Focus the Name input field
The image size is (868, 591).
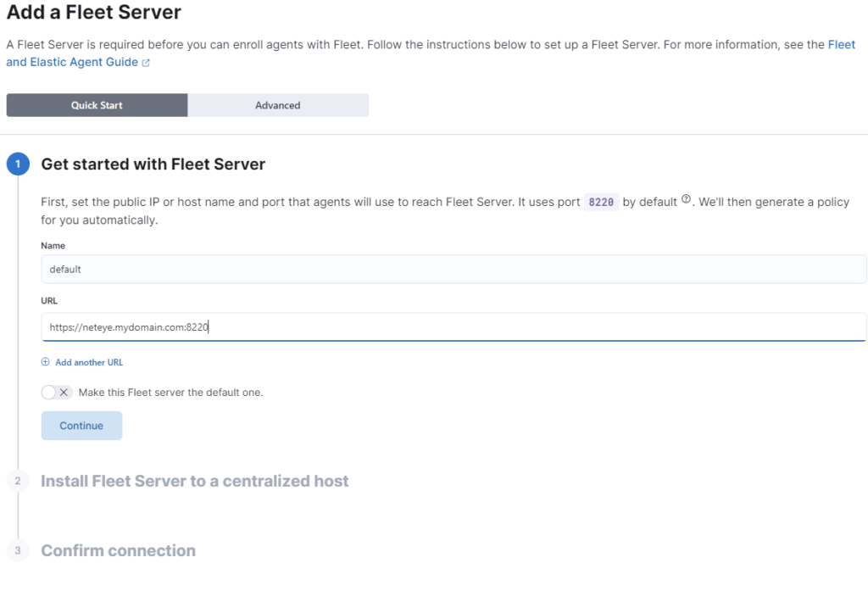(x=453, y=269)
